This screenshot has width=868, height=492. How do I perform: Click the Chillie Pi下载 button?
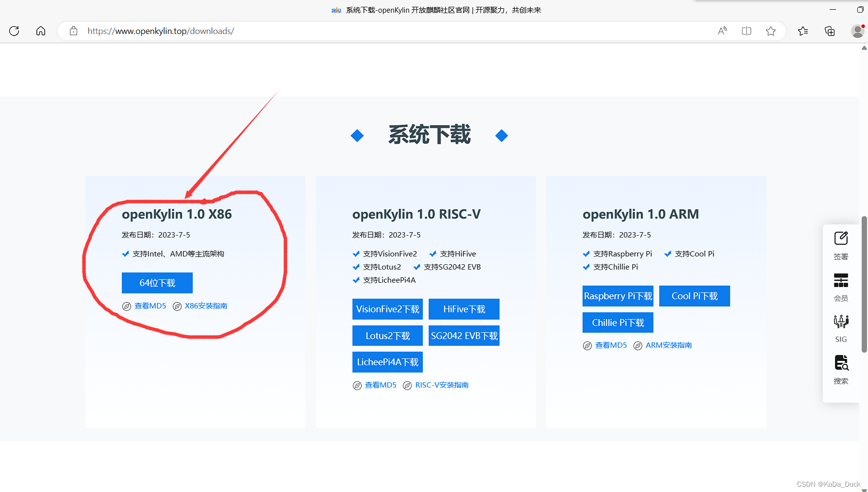point(618,322)
